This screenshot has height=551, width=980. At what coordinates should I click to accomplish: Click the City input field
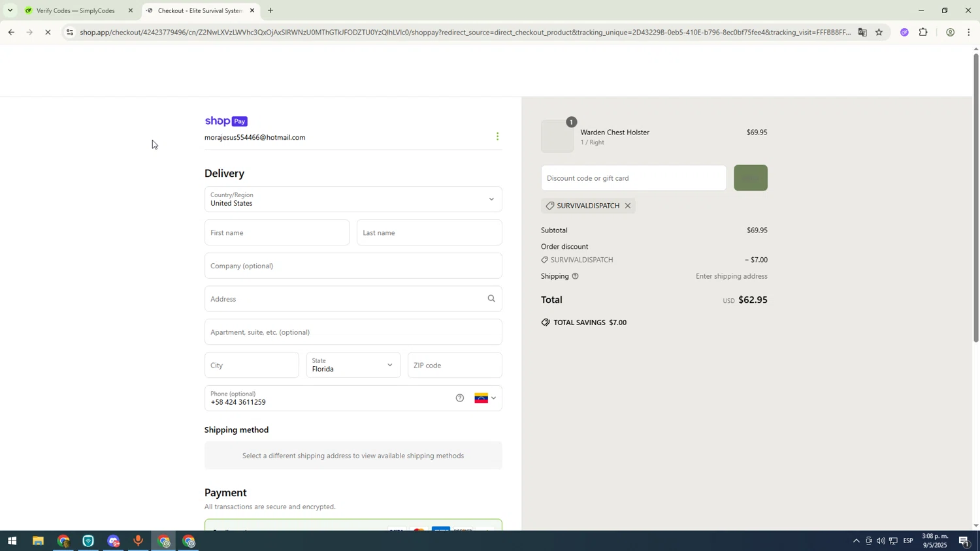252,365
